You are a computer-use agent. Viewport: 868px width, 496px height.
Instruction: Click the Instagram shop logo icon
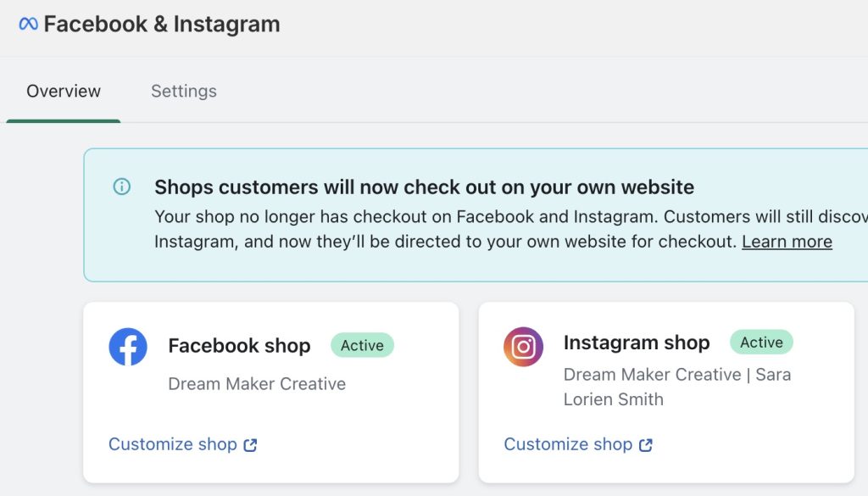pos(523,346)
